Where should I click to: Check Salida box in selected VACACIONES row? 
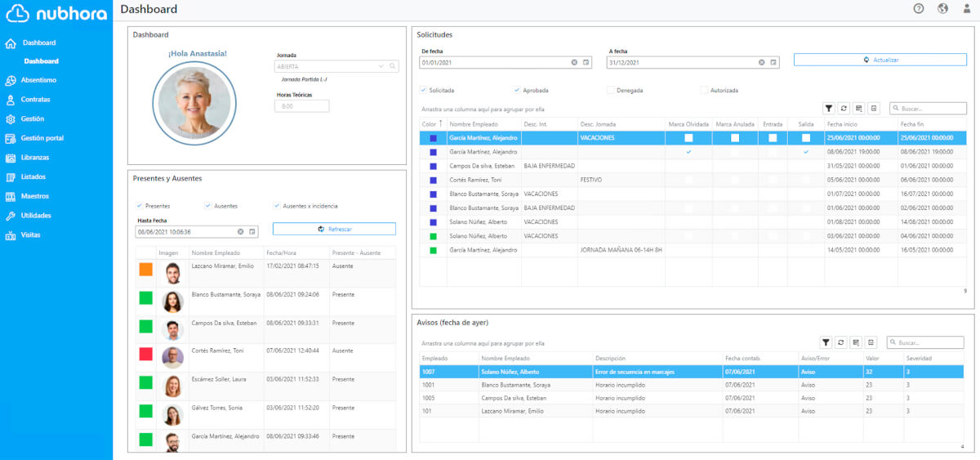[806, 138]
